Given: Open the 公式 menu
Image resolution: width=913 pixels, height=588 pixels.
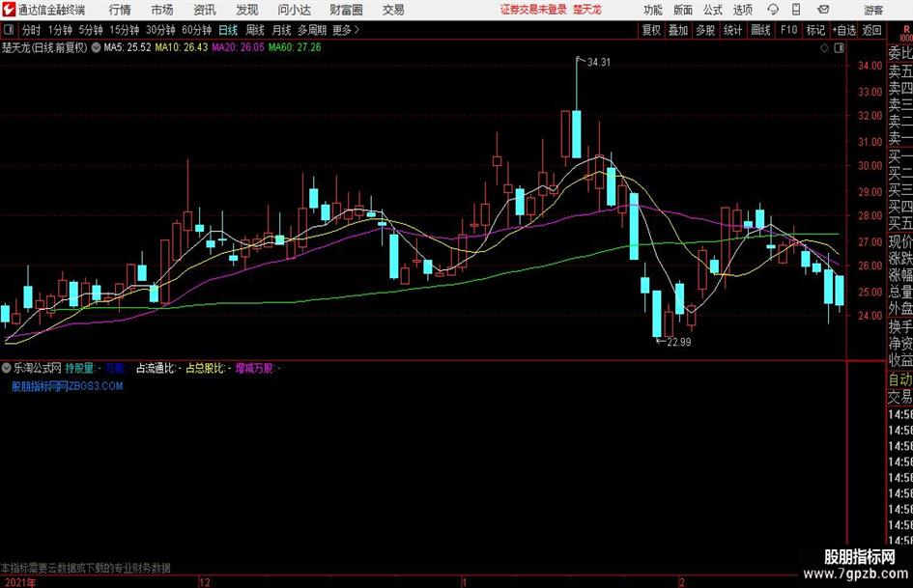Looking at the screenshot, I should [x=712, y=10].
